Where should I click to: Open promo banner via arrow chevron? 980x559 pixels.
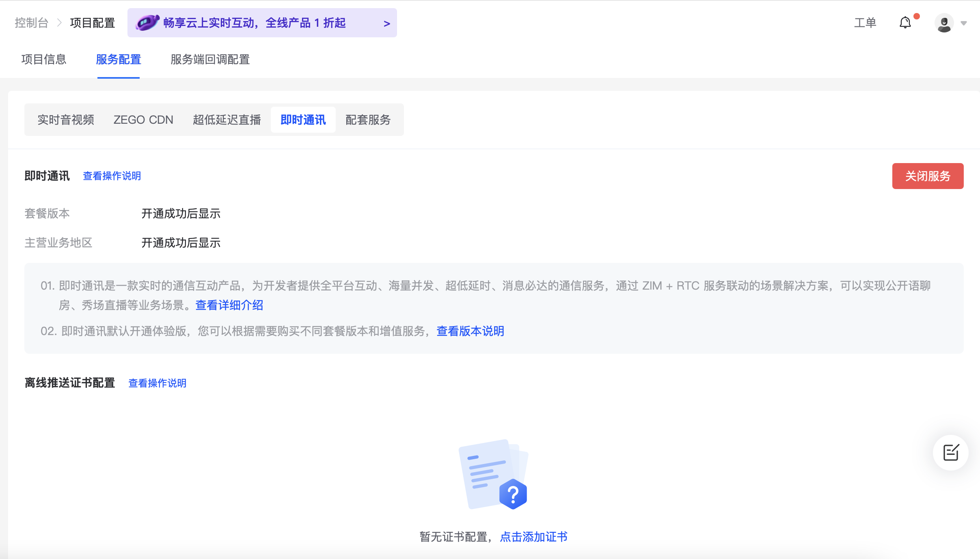click(x=386, y=24)
